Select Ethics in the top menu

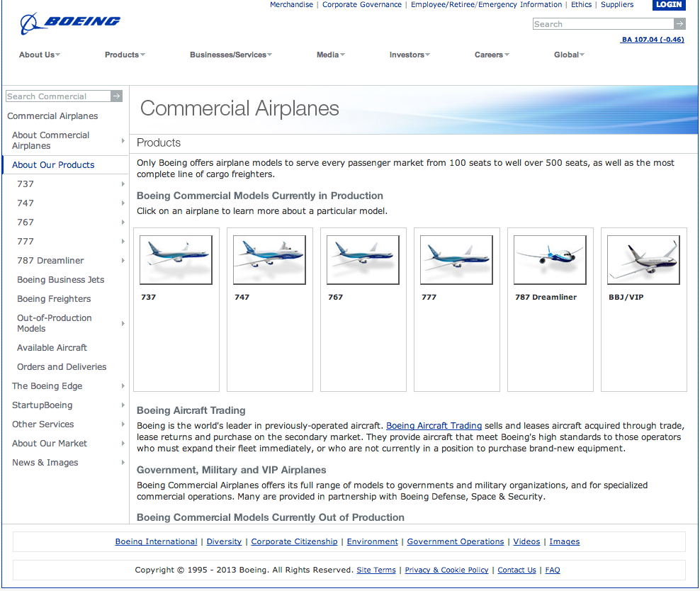(x=581, y=4)
